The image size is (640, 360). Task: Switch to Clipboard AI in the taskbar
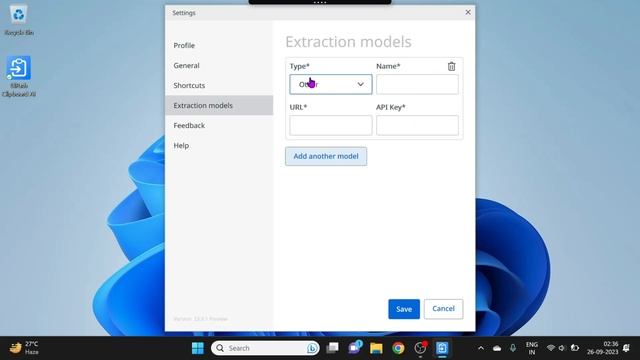pos(442,348)
